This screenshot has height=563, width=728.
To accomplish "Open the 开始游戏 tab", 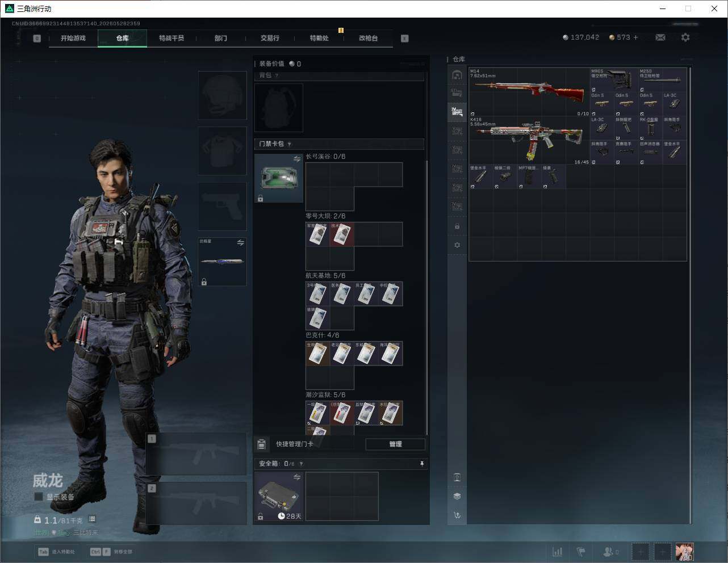I will [x=73, y=38].
